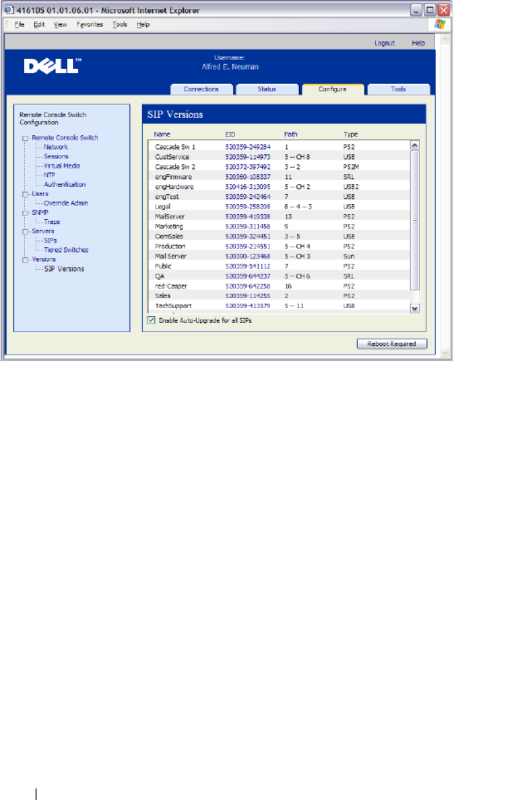Click the Path column header
The width and height of the screenshot is (532, 800).
(290, 134)
